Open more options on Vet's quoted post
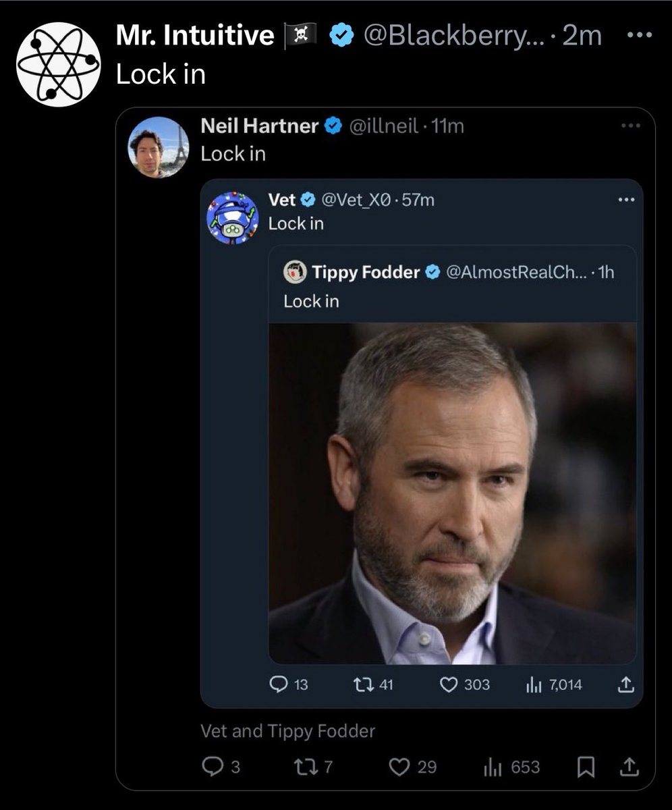 (x=626, y=200)
